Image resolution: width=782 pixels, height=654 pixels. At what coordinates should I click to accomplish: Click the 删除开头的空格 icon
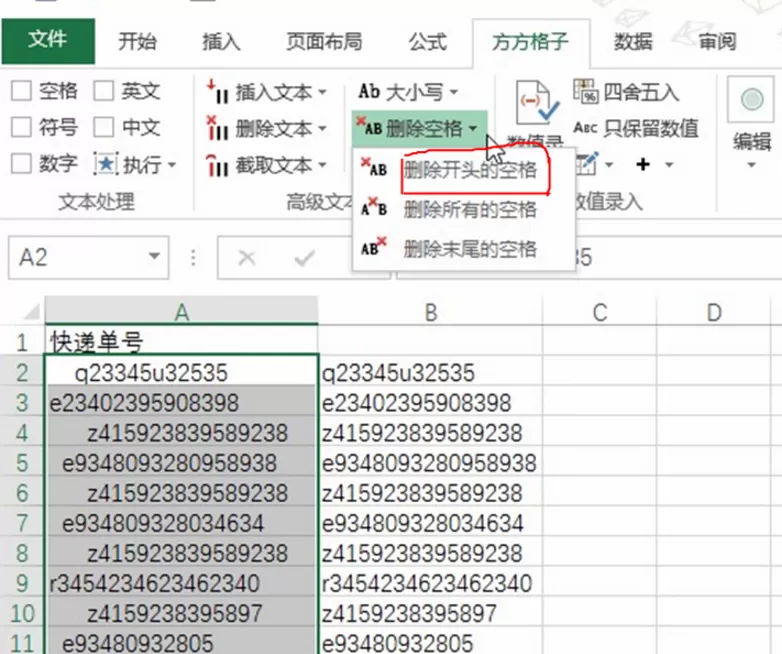pyautogui.click(x=374, y=168)
